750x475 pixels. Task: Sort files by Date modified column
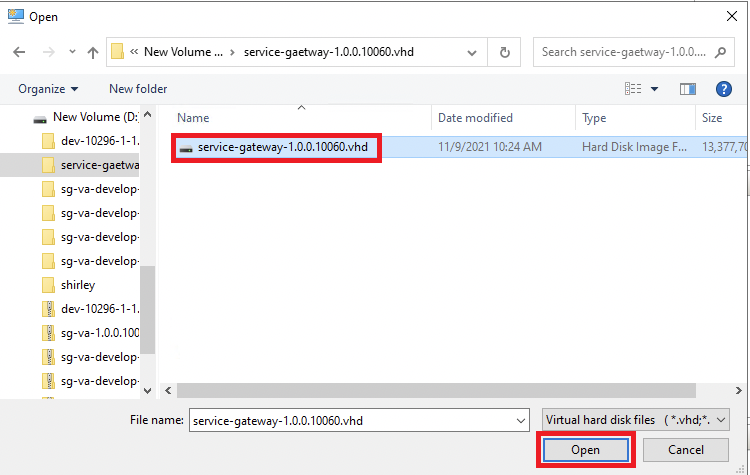(x=475, y=118)
